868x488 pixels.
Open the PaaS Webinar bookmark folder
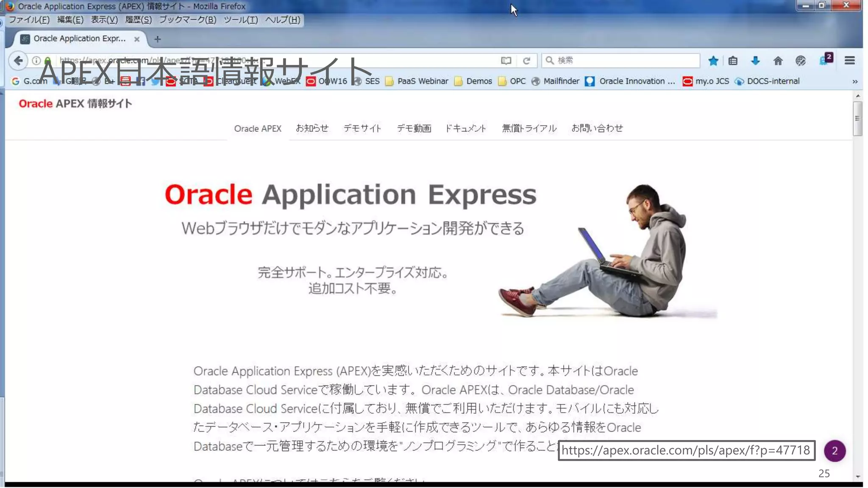[417, 81]
